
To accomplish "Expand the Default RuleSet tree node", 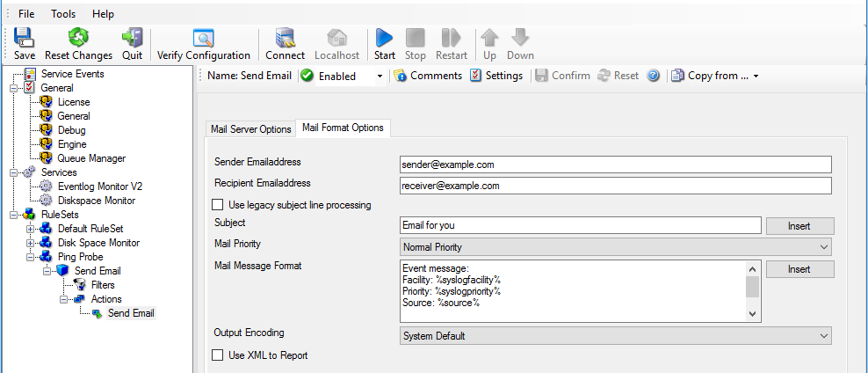I will click(31, 229).
